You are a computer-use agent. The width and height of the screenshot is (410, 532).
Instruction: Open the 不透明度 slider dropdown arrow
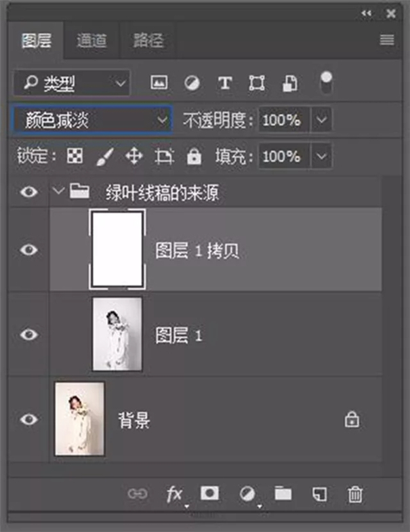coord(321,119)
